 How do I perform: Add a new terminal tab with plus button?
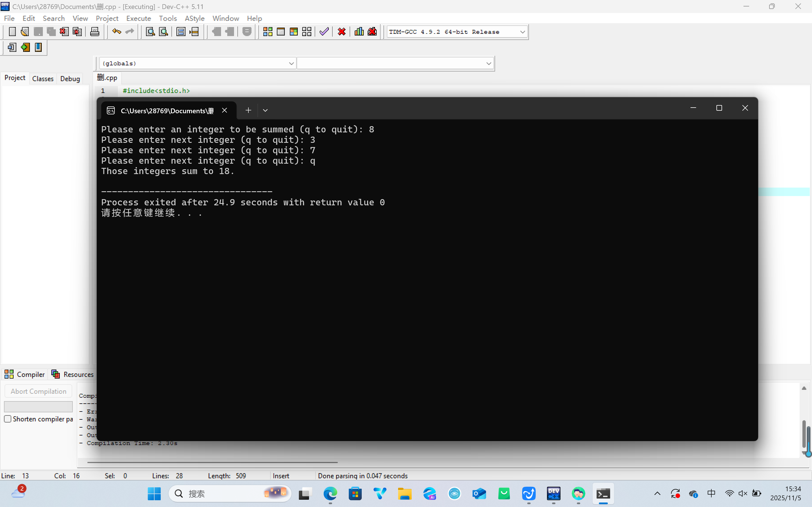point(248,110)
